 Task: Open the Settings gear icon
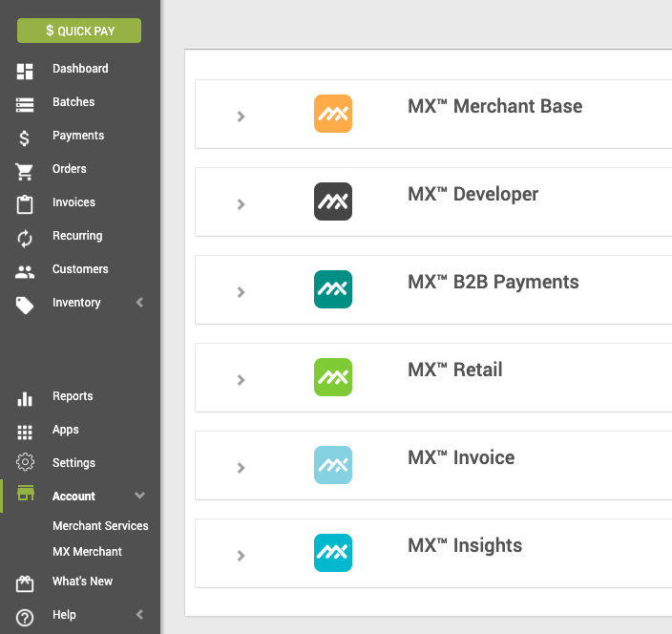pyautogui.click(x=25, y=462)
